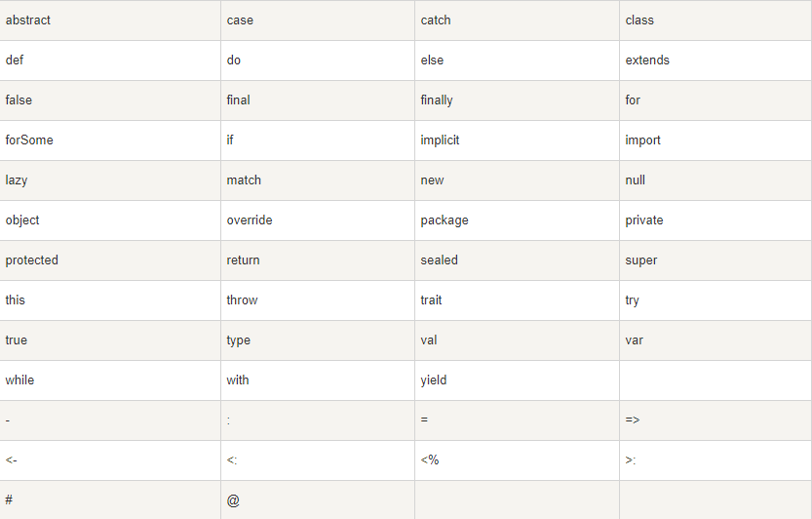Screen dimensions: 812x519
Task: Select the '=>' symbol cell
Action: (x=633, y=420)
